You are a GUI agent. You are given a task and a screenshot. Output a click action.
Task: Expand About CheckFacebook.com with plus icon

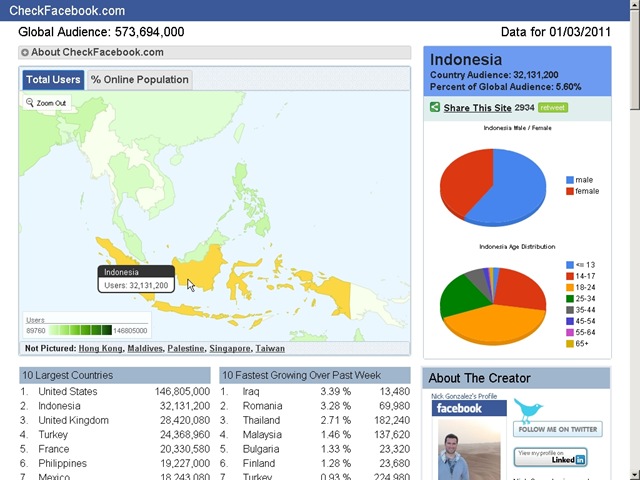point(25,53)
